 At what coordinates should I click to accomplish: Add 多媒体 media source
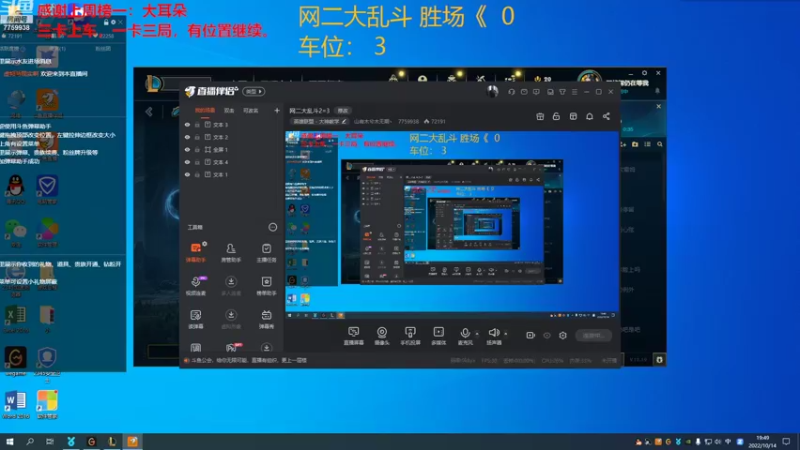click(438, 336)
